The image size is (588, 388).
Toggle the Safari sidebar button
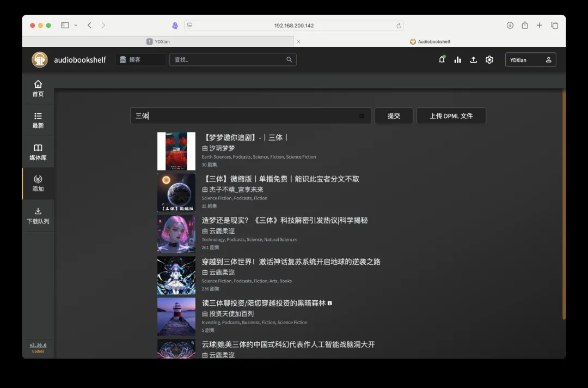65,26
